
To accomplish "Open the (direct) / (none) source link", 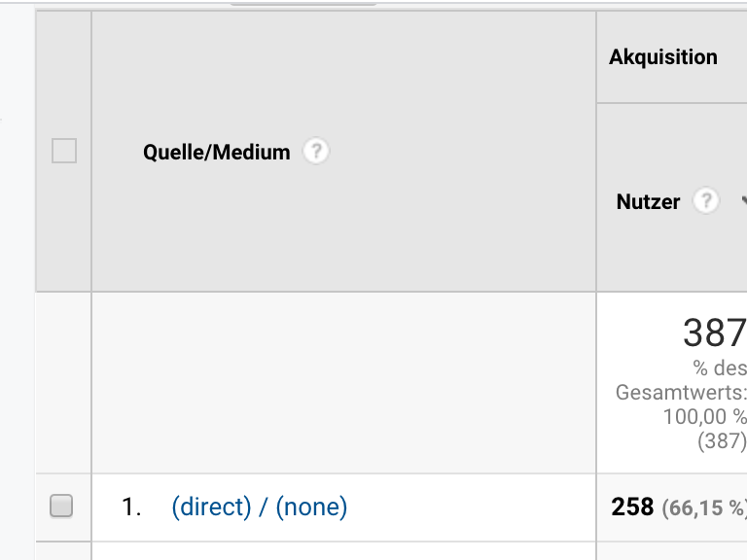I will (x=259, y=507).
